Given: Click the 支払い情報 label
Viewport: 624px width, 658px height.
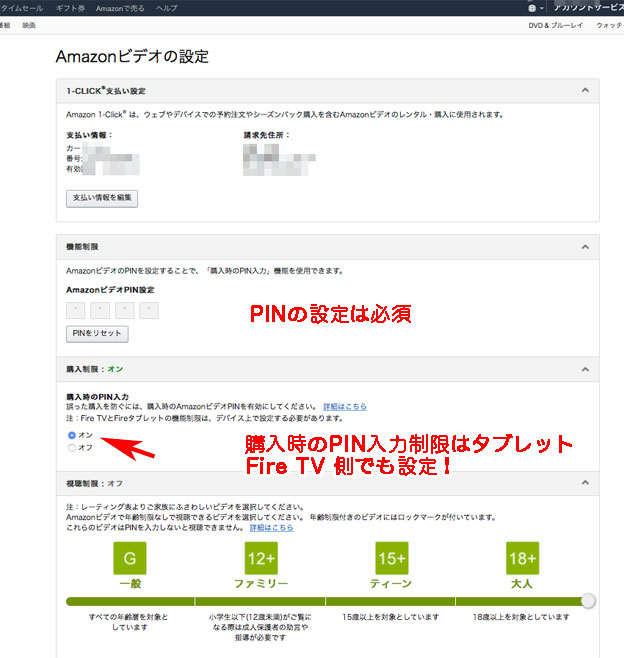Looking at the screenshot, I should [89, 135].
